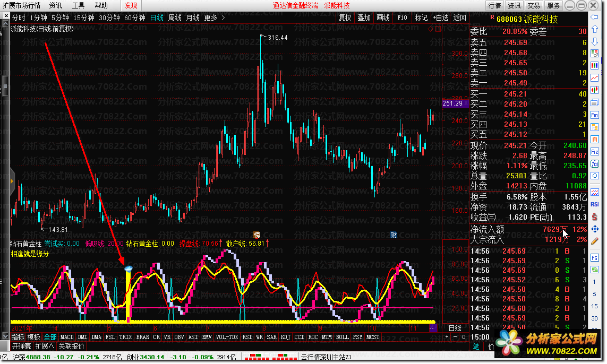Click the RSI indicator sidebar icon

click(x=595, y=204)
